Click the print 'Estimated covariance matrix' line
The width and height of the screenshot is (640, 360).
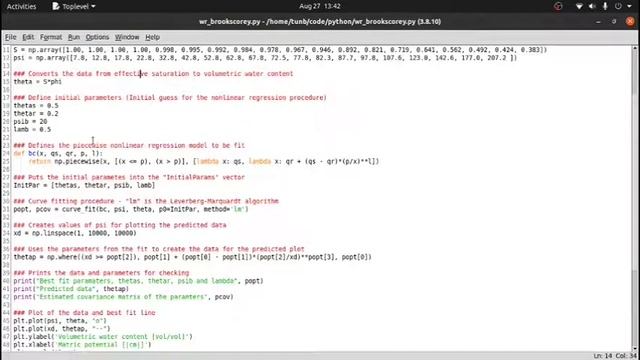coord(123,297)
